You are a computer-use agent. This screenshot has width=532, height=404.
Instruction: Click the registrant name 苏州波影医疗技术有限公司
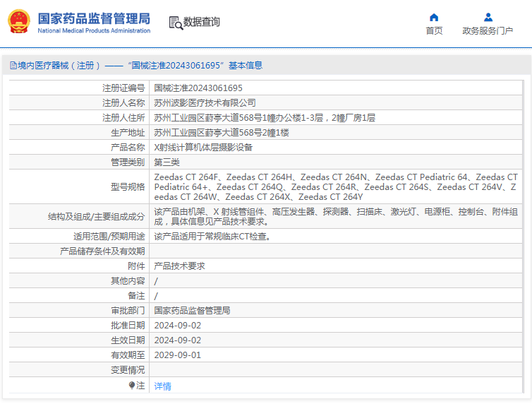[x=205, y=103]
